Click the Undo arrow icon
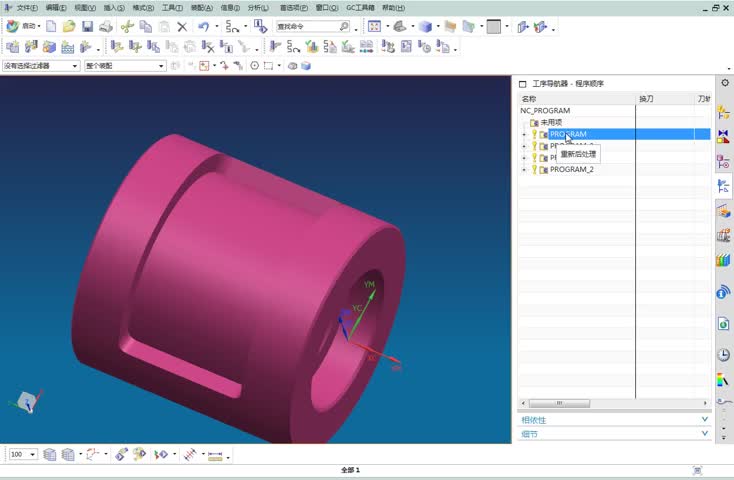 203,27
